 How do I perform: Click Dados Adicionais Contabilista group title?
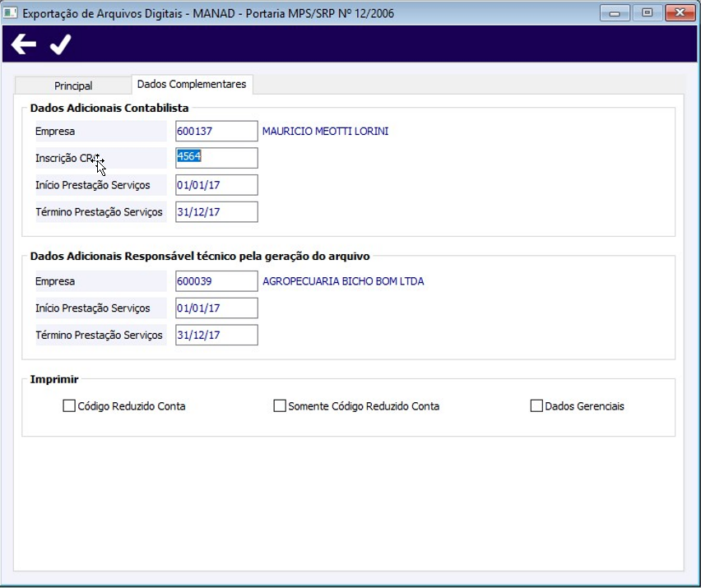coord(109,108)
